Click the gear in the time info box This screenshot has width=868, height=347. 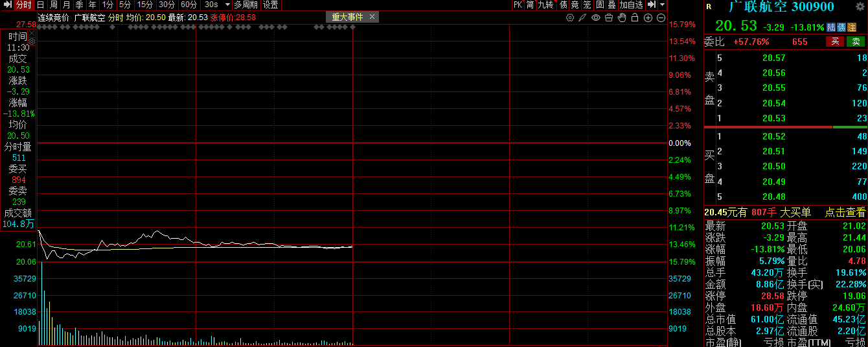coord(32,41)
